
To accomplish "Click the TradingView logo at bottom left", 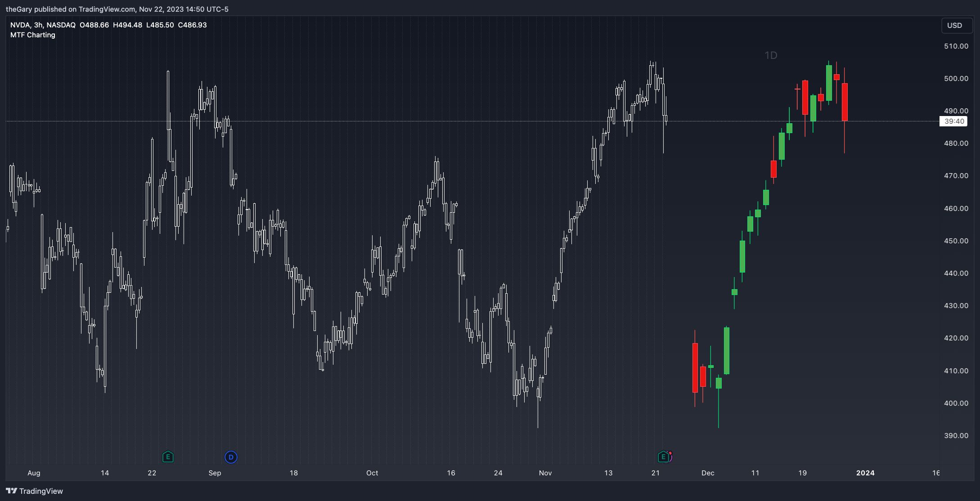I will [x=35, y=491].
